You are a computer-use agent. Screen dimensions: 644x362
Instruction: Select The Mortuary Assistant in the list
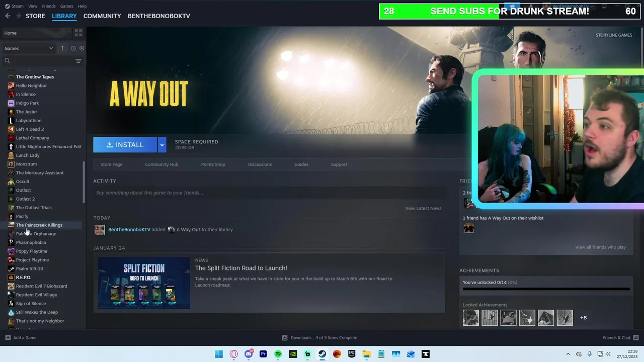40,173
